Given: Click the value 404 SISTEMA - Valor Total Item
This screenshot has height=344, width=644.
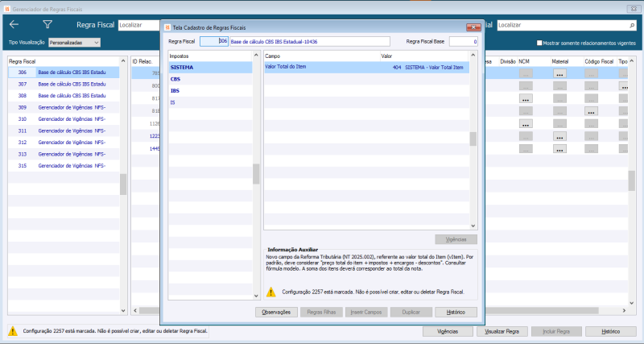Looking at the screenshot, I should point(427,68).
